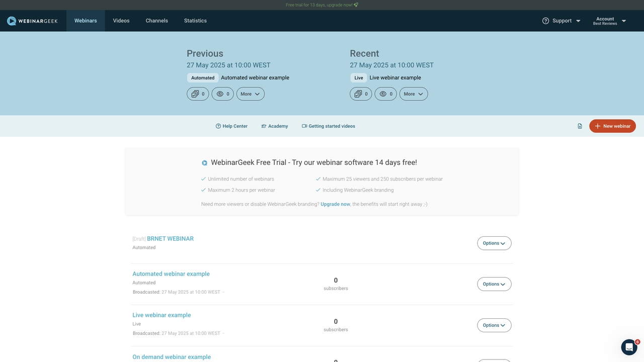Viewport: 644px width, 362px height.
Task: Click the subscribers stack icon under Previous
Action: [x=197, y=94]
